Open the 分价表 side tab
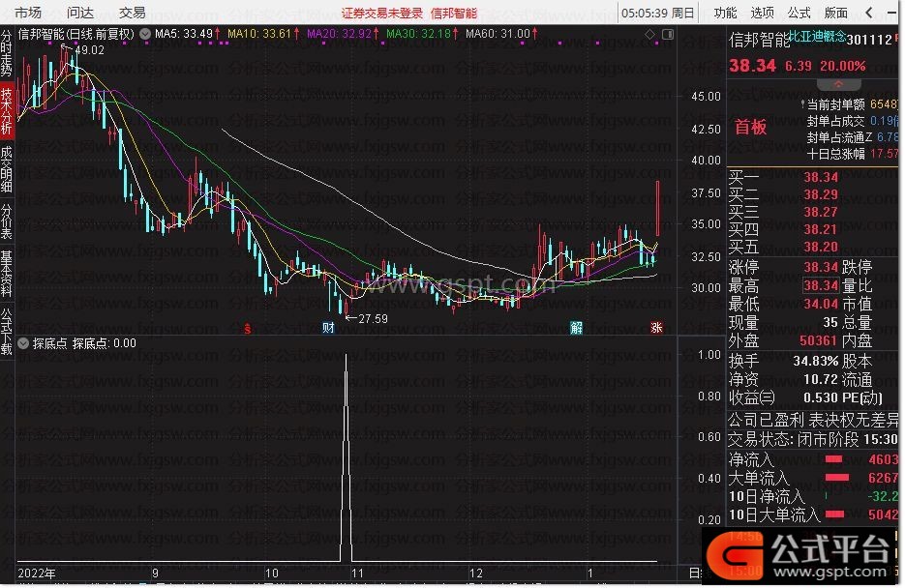The height and width of the screenshot is (588, 905). (x=7, y=221)
